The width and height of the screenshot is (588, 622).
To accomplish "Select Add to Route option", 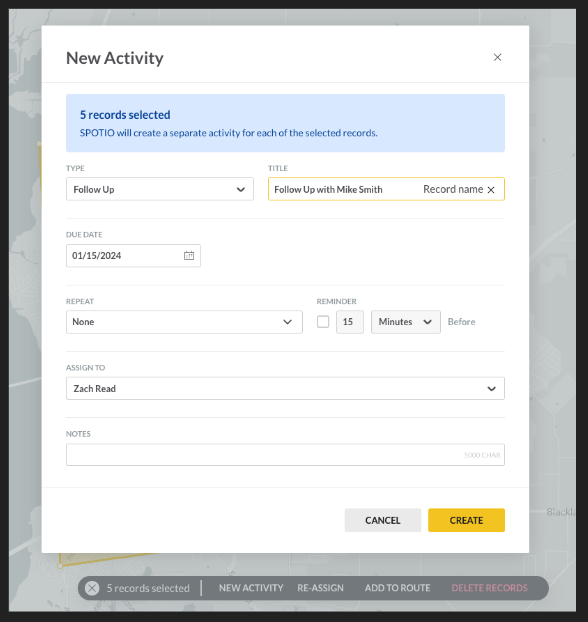I will click(398, 588).
